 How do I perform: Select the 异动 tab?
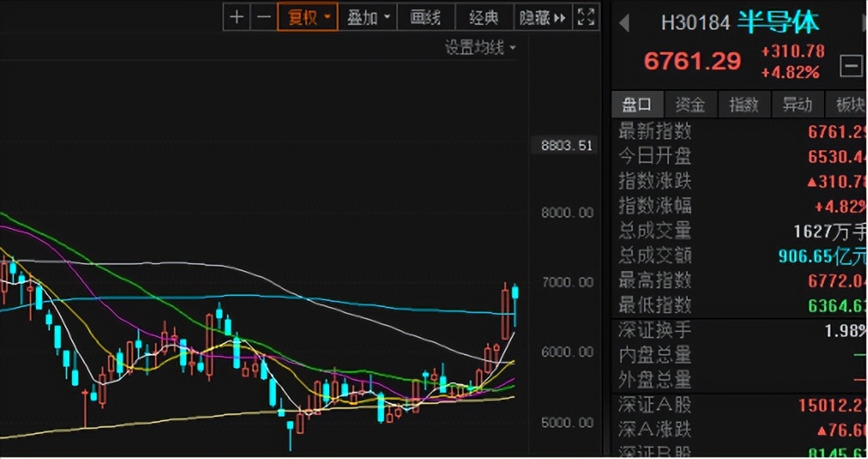pyautogui.click(x=797, y=104)
